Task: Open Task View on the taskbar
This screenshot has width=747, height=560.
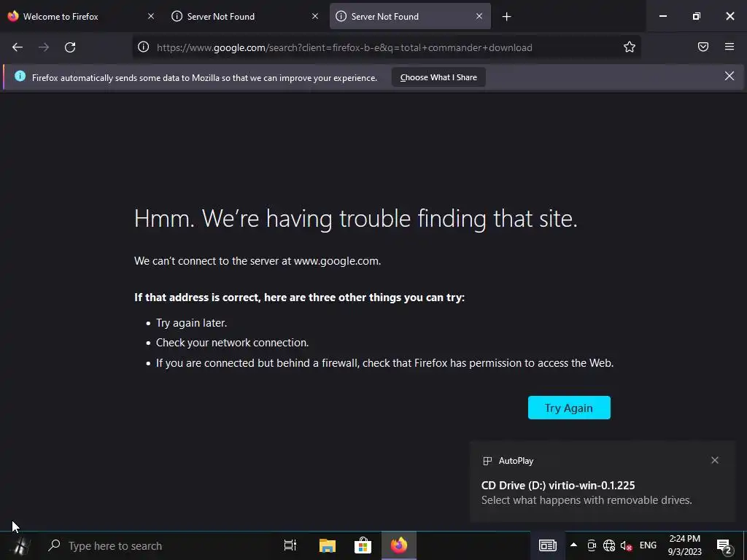Action: 290,545
